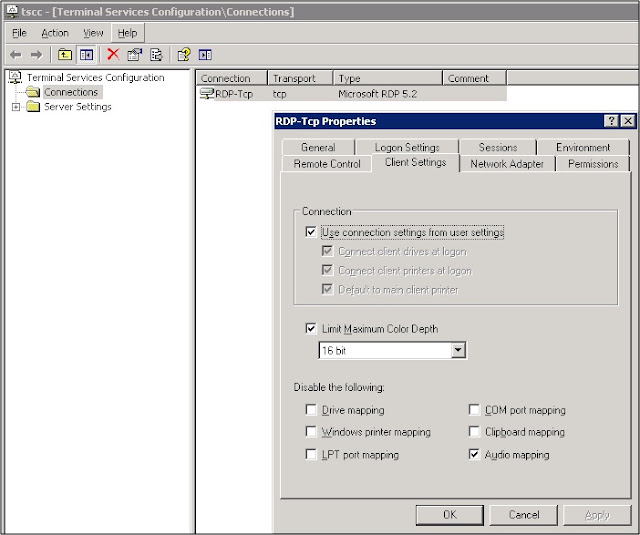Select Terminal Services Configuration root label
This screenshot has height=535, width=640.
pos(96,77)
